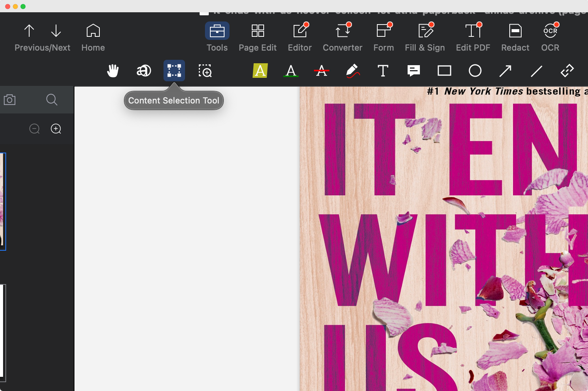
Task: Select the Line annotation tool
Action: (536, 71)
